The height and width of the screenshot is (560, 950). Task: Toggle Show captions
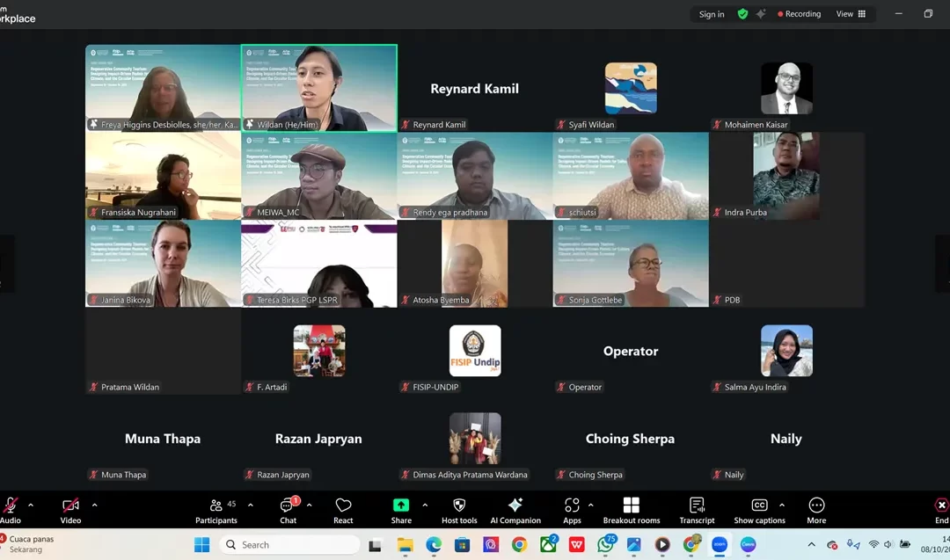(759, 510)
